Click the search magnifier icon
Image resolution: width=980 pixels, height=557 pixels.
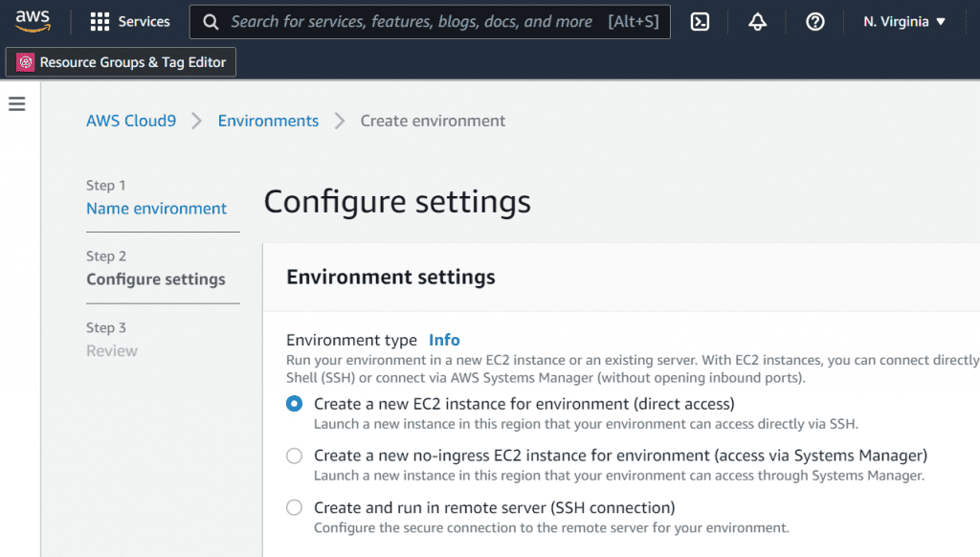(x=212, y=21)
